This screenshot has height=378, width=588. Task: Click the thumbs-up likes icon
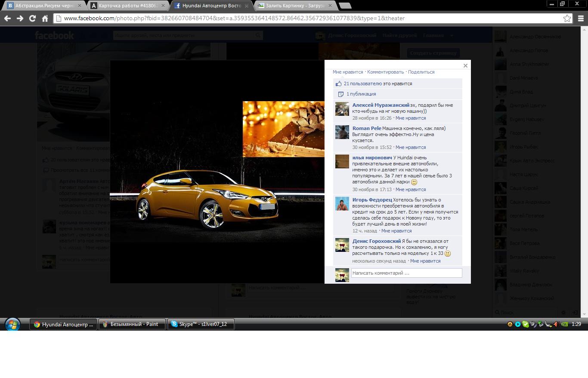[339, 84]
